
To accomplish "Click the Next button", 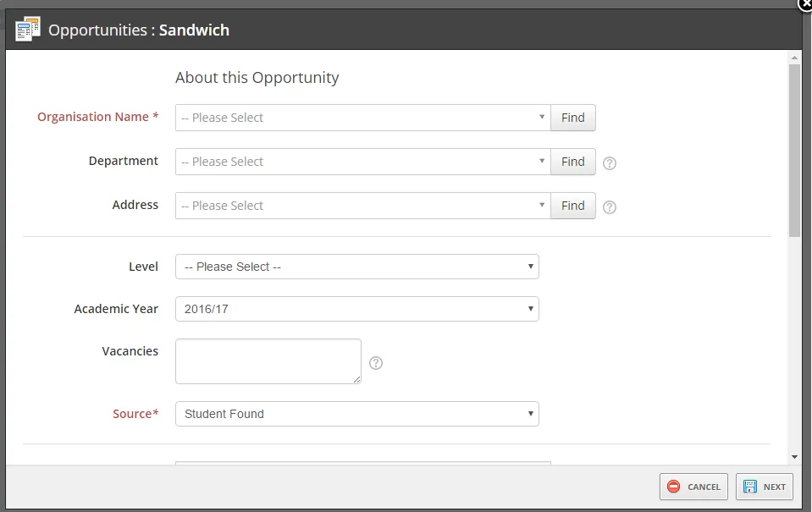I will (764, 487).
